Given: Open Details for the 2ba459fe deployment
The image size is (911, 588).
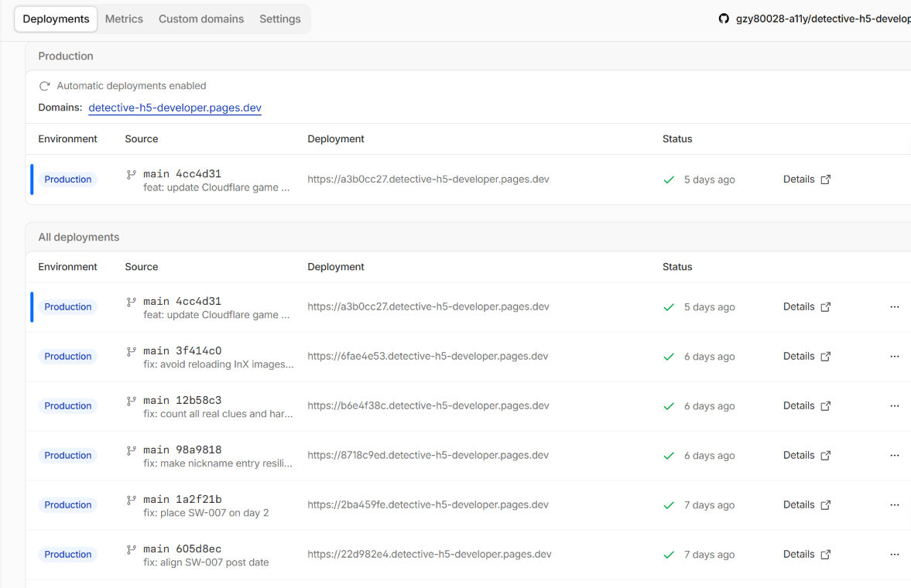Looking at the screenshot, I should [x=798, y=504].
